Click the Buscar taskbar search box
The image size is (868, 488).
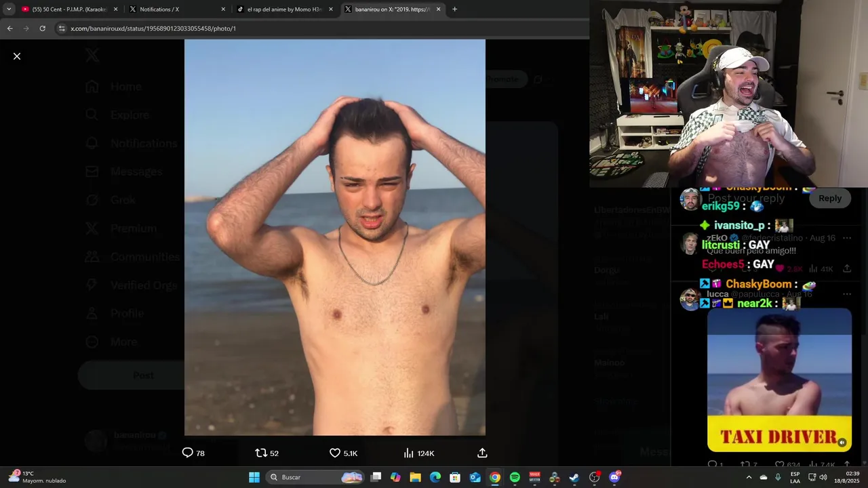[315, 477]
